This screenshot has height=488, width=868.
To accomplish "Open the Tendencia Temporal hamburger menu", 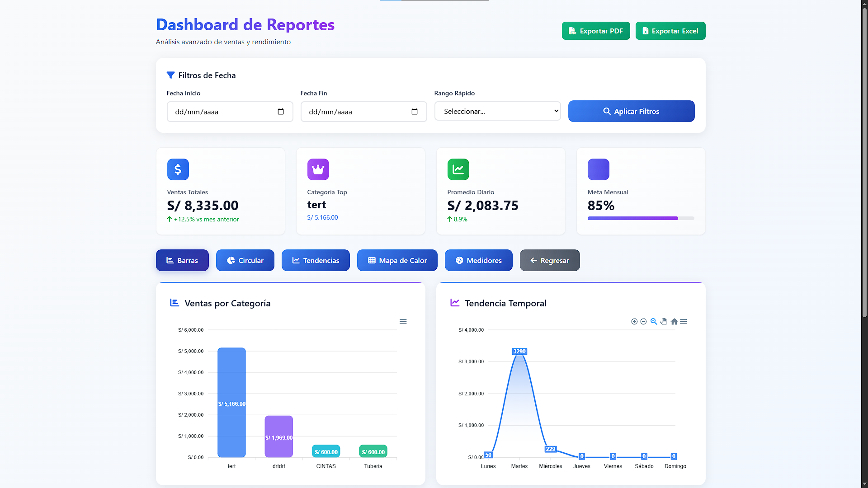I will (684, 321).
